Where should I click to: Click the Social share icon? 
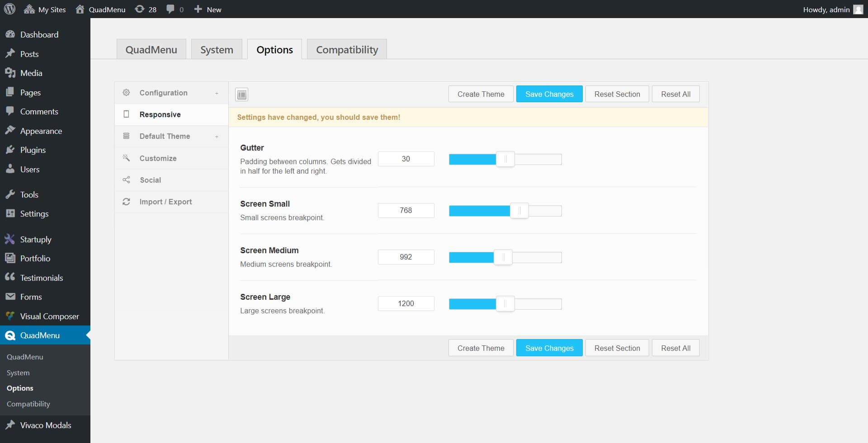click(x=126, y=180)
